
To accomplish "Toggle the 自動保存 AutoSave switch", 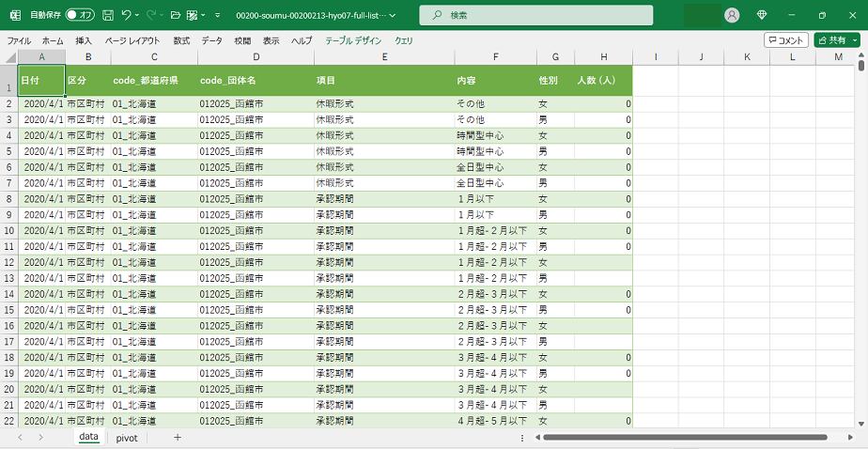I will pos(79,16).
